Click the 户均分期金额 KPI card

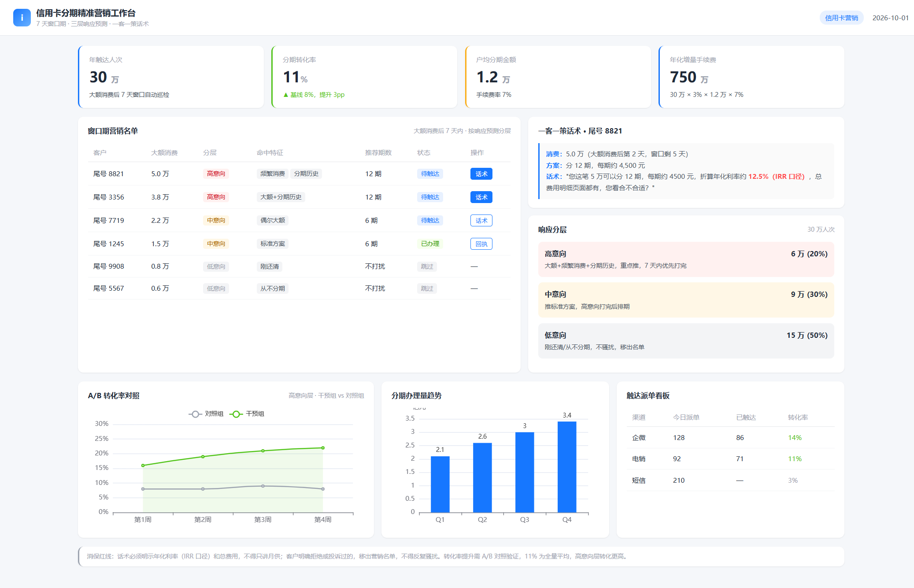pyautogui.click(x=558, y=77)
